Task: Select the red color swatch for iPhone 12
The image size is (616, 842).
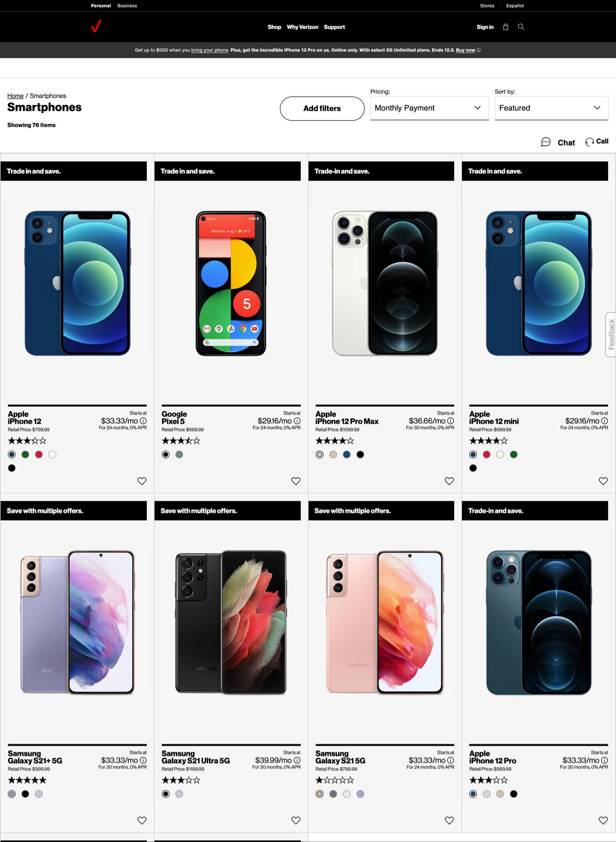Action: click(39, 454)
